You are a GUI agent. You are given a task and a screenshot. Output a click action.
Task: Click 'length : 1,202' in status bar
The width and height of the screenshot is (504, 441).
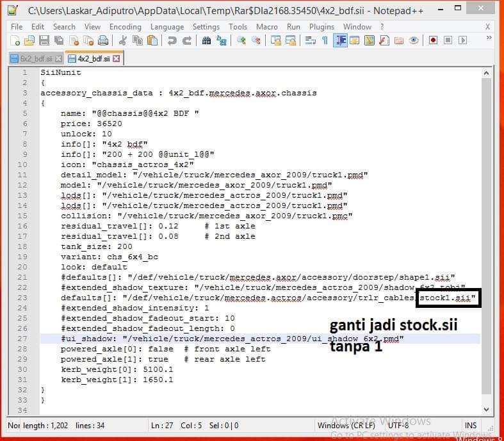pyautogui.click(x=45, y=426)
